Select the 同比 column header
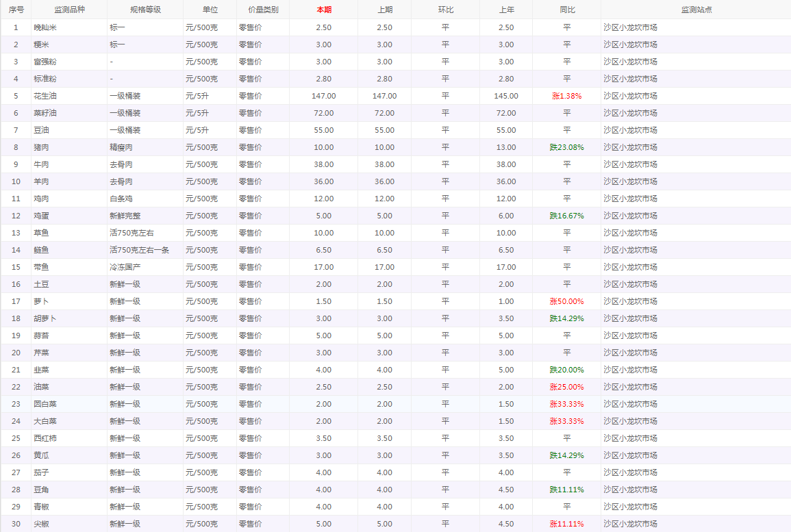This screenshot has height=532, width=791. tap(567, 10)
